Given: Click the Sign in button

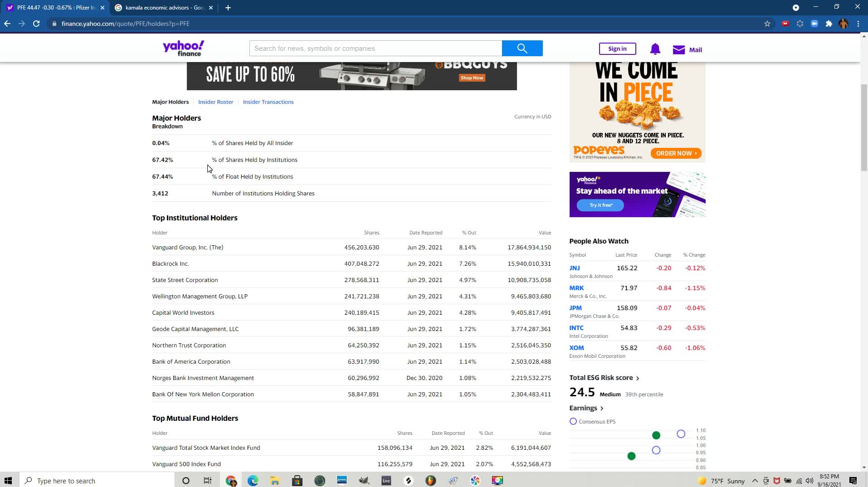Looking at the screenshot, I should (617, 49).
